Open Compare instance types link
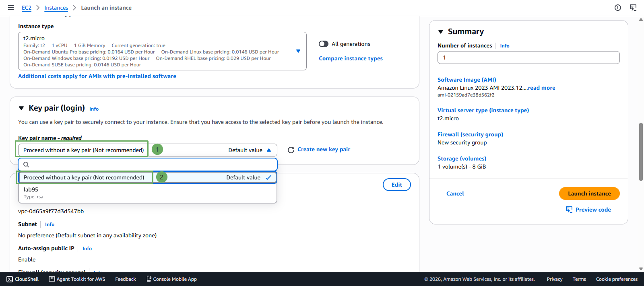The height and width of the screenshot is (286, 644). click(351, 58)
